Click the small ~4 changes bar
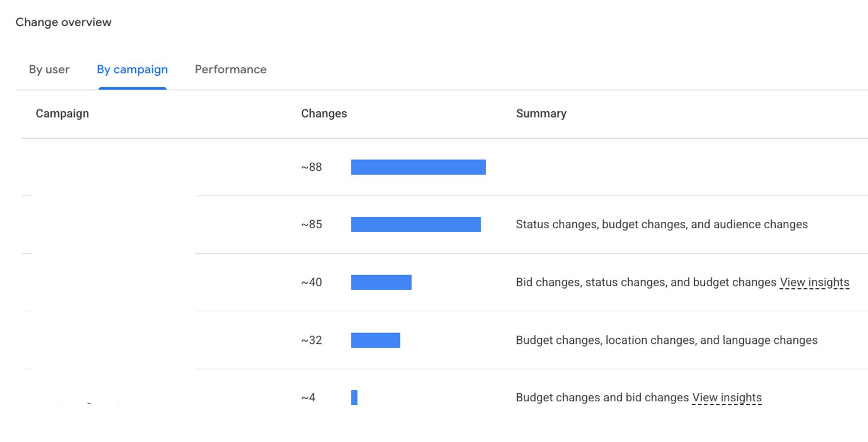 click(354, 398)
